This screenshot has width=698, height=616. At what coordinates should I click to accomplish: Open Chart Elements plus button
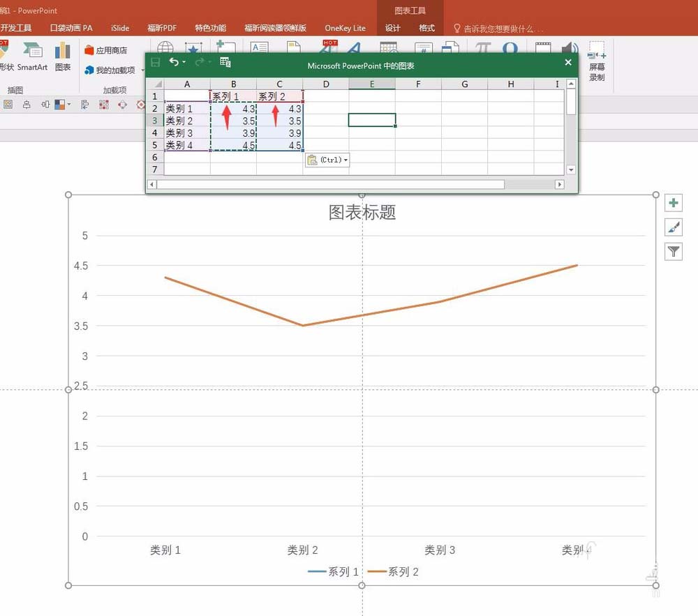tap(674, 203)
